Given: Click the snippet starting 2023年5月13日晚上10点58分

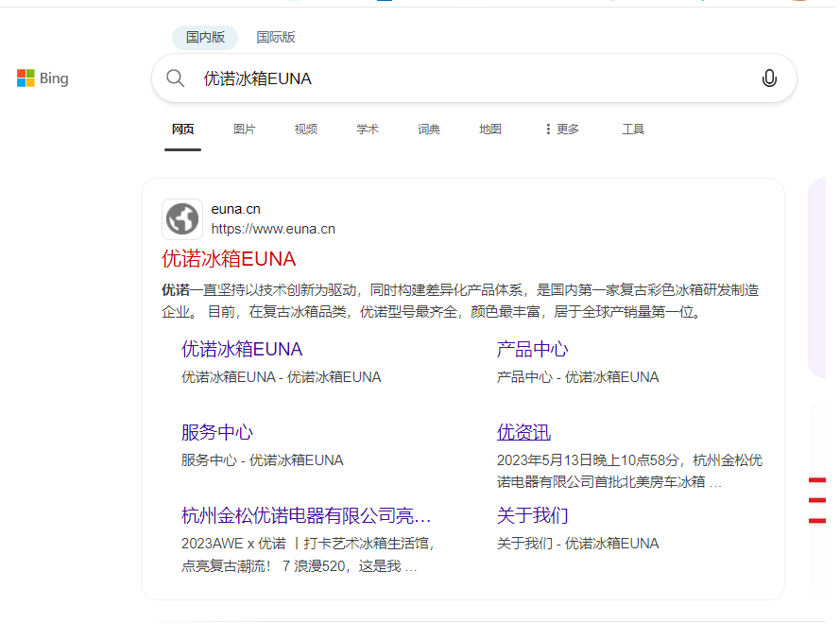Looking at the screenshot, I should click(x=629, y=471).
